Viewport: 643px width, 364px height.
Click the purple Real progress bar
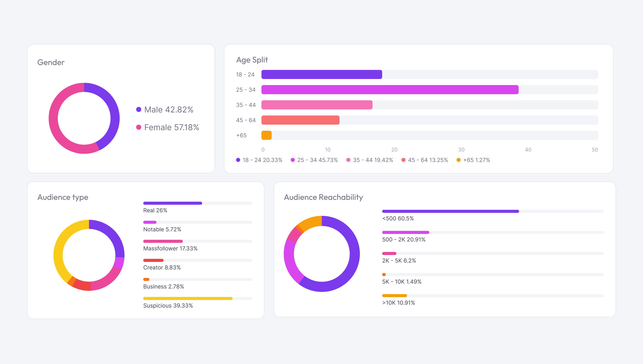pos(172,203)
